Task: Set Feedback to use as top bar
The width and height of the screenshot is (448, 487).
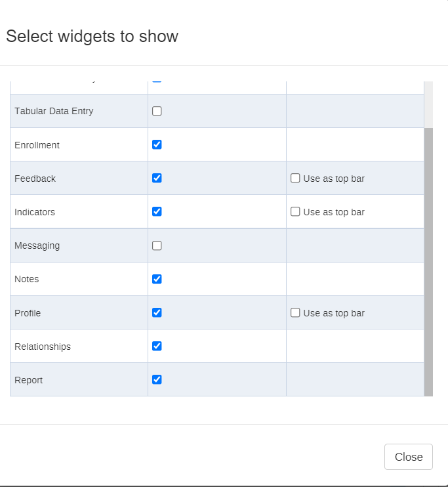Action: (295, 178)
